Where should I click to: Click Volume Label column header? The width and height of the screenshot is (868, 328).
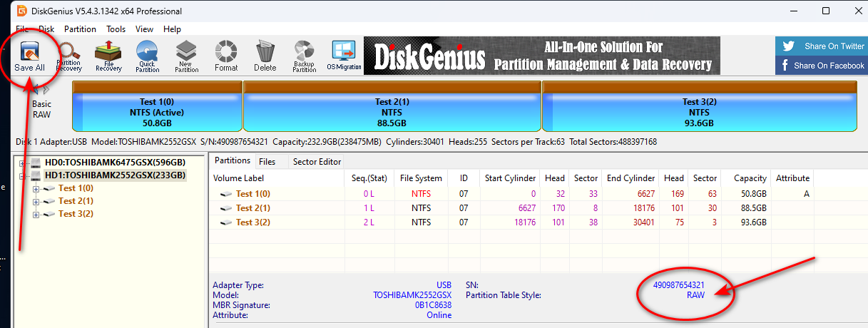tap(276, 178)
